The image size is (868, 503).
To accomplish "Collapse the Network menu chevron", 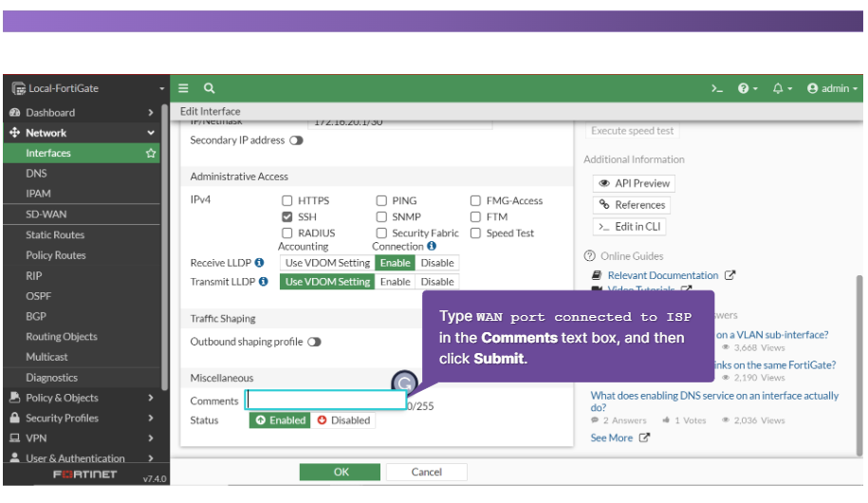I will (151, 133).
